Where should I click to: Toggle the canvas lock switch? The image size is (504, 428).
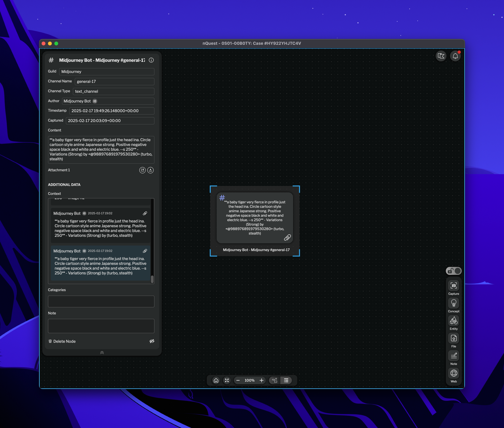[x=454, y=271]
